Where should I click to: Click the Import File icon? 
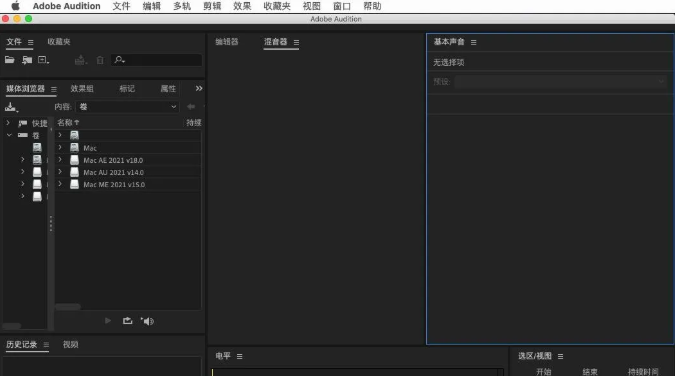(27, 60)
